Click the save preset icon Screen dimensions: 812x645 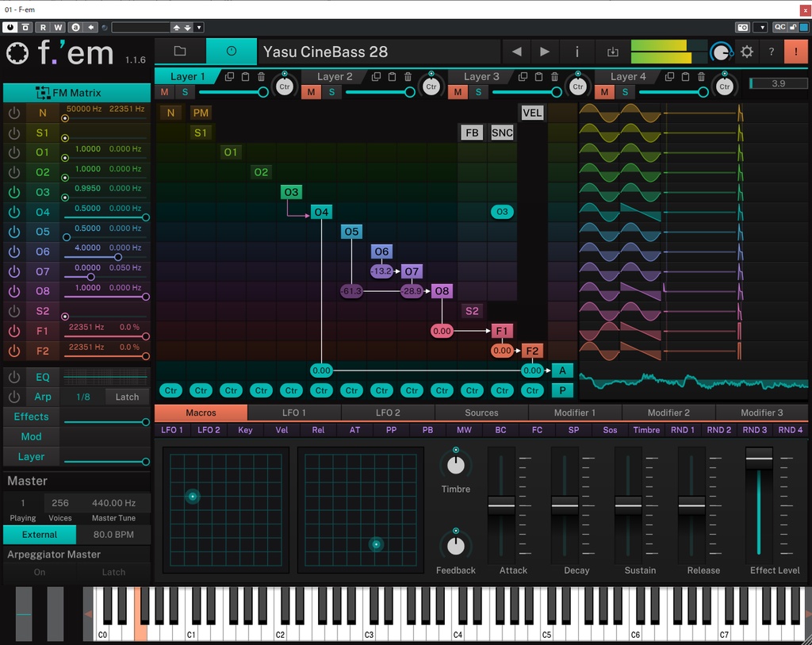point(612,51)
